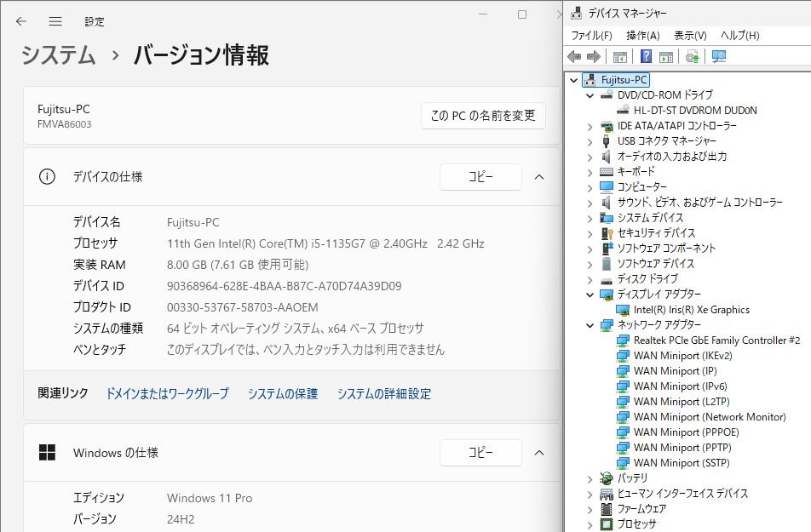Collapse the ネットワーク アダプター node
Screen dimensions: 811x532
click(x=590, y=325)
